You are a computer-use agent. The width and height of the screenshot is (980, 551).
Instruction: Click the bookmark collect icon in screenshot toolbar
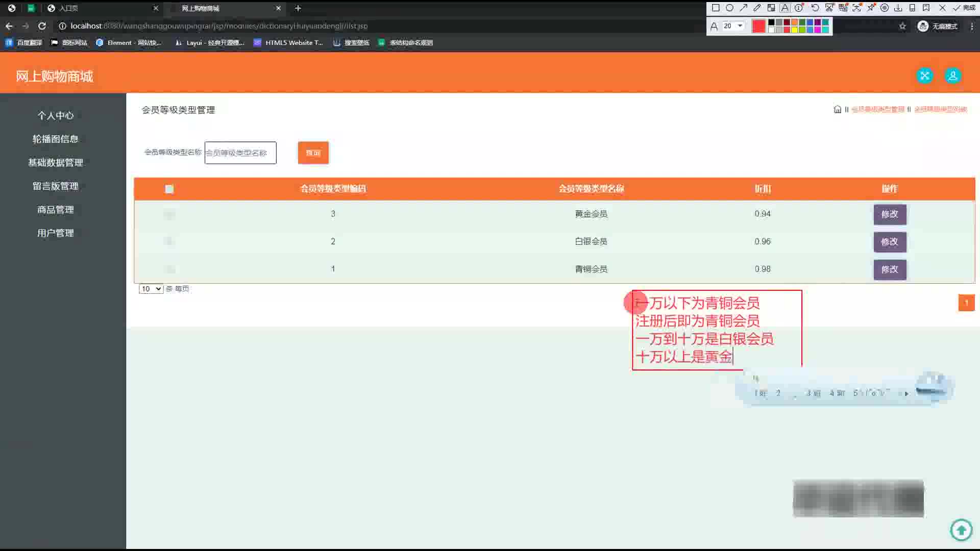point(926,8)
